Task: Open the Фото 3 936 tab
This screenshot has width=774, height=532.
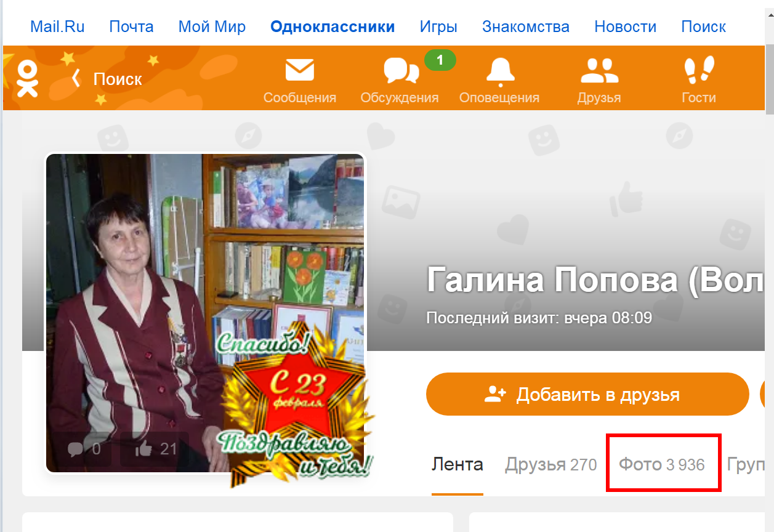Action: click(662, 464)
